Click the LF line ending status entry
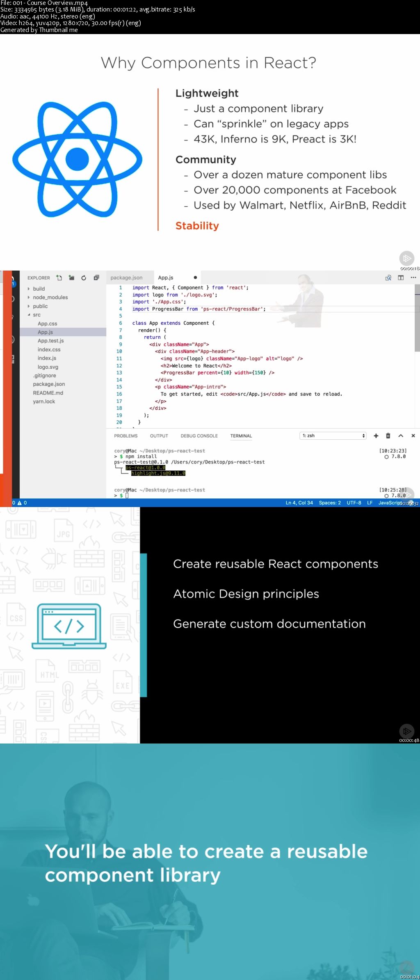 pos(370,503)
